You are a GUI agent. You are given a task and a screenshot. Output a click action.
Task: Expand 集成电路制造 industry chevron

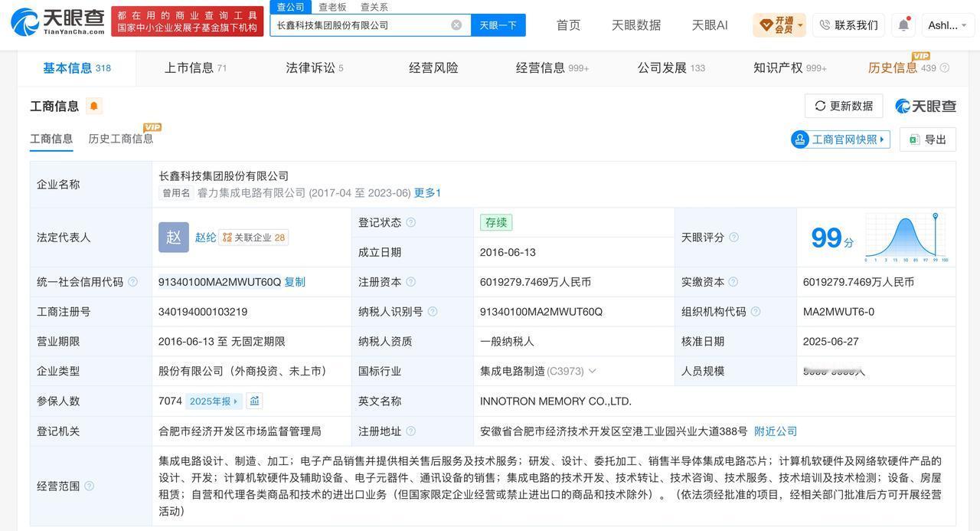pyautogui.click(x=592, y=371)
